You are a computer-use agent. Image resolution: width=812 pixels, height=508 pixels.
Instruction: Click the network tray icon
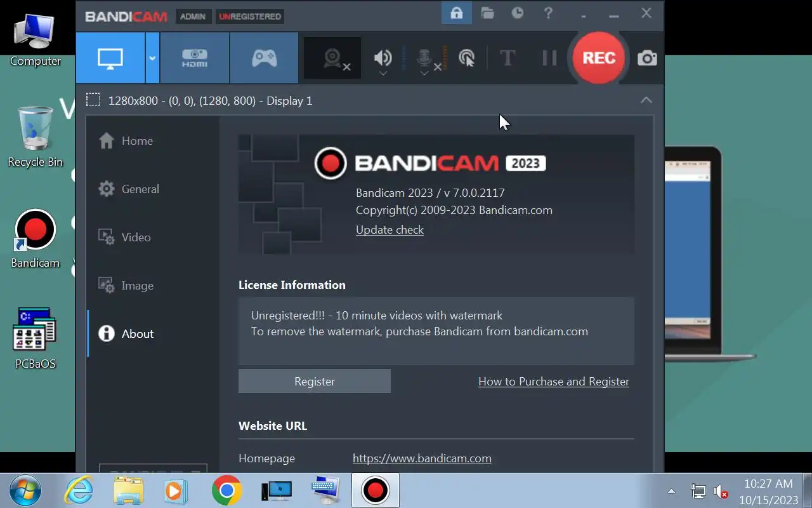[698, 491]
